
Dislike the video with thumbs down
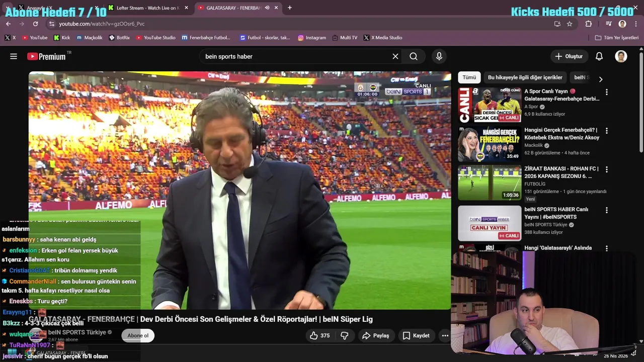[345, 335]
